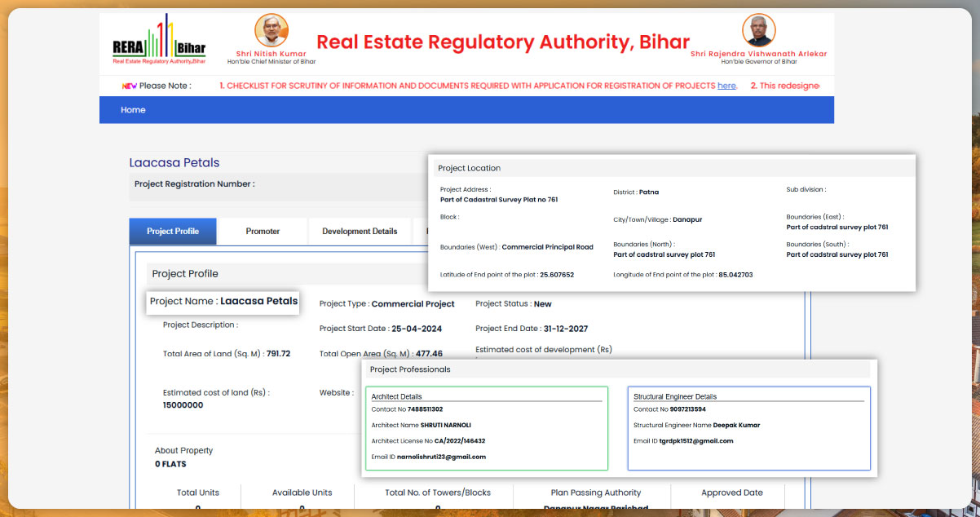
Task: Click the 'NEW' notice badge icon
Action: (129, 86)
